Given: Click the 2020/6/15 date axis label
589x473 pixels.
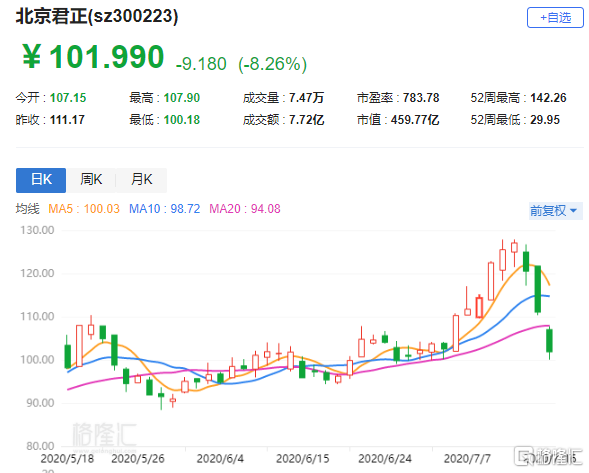Looking at the screenshot, I should pos(303,459).
